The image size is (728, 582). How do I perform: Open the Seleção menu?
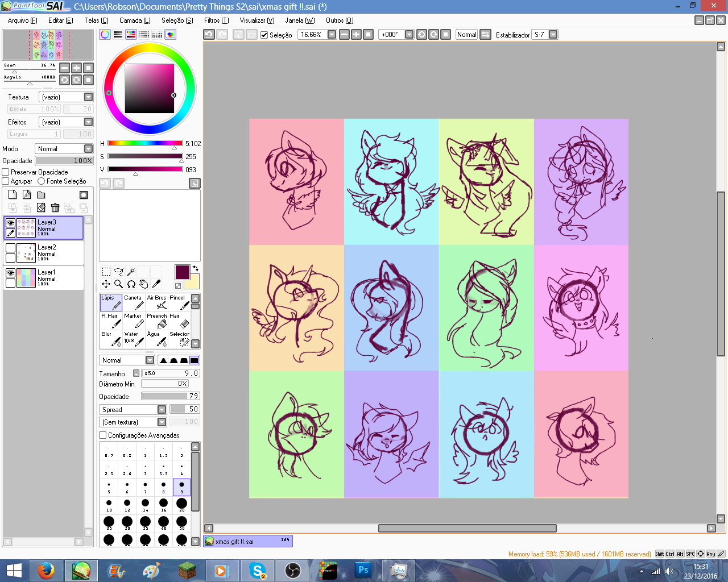tap(177, 20)
